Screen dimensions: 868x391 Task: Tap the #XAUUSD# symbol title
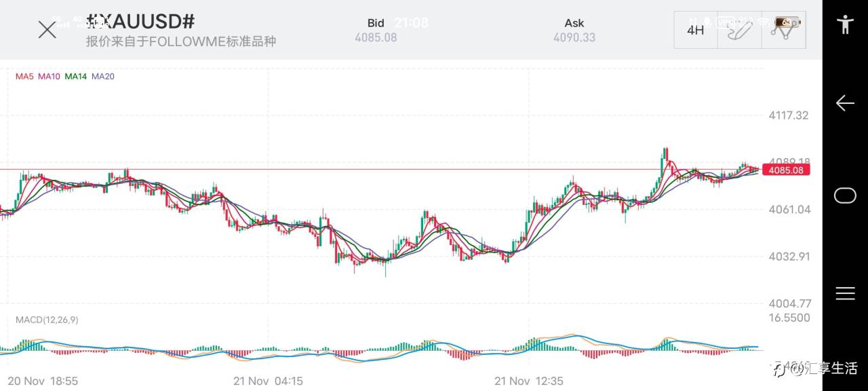(x=140, y=21)
